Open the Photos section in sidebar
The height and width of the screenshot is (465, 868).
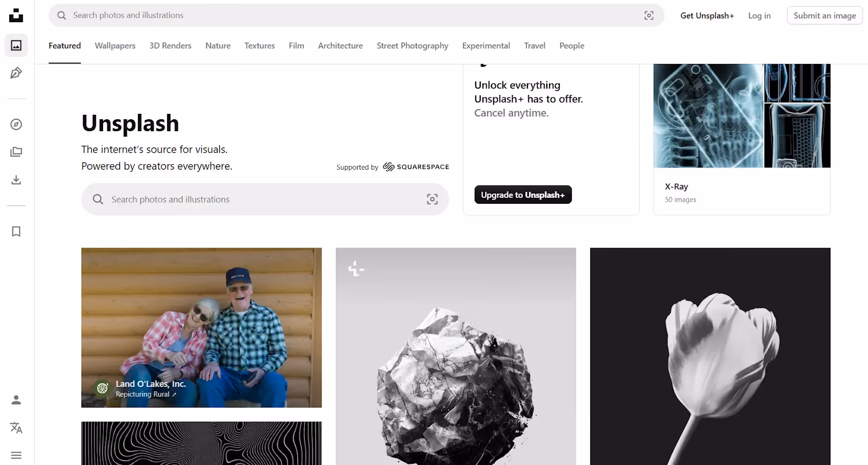tap(16, 46)
